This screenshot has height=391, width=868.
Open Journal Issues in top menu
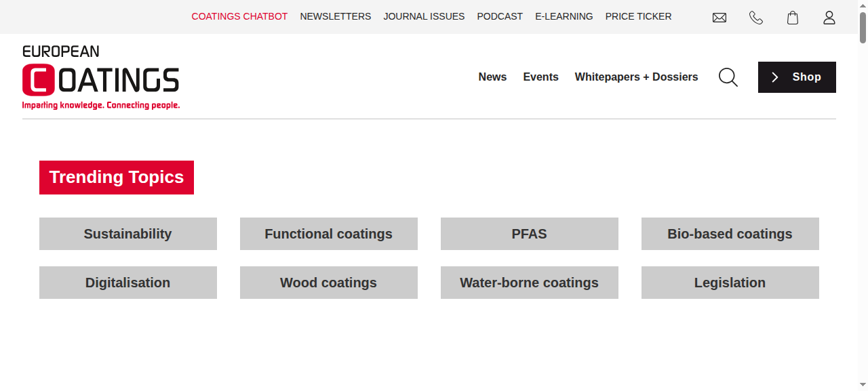[x=424, y=16]
